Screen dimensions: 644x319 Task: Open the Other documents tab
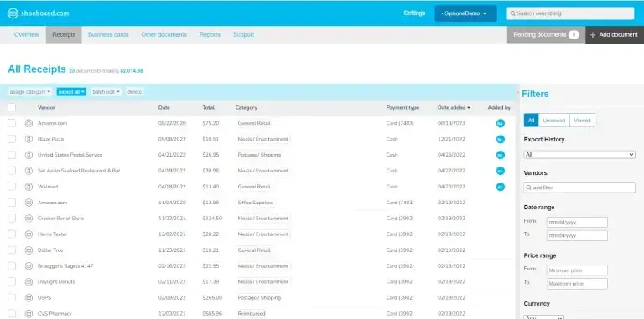pyautogui.click(x=164, y=35)
